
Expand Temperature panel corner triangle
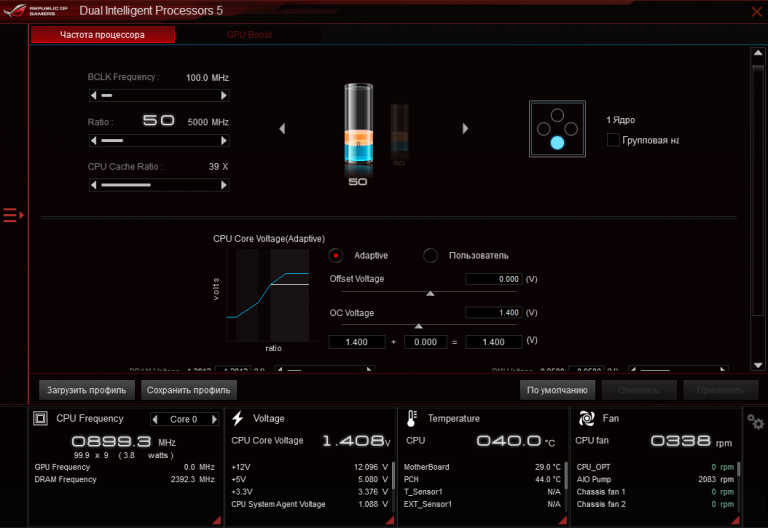(562, 520)
